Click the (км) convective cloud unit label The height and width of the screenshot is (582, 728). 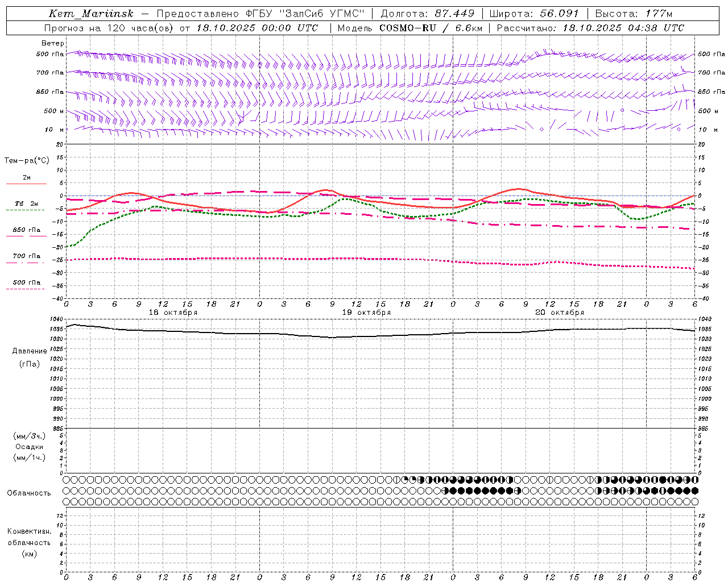coord(29,554)
